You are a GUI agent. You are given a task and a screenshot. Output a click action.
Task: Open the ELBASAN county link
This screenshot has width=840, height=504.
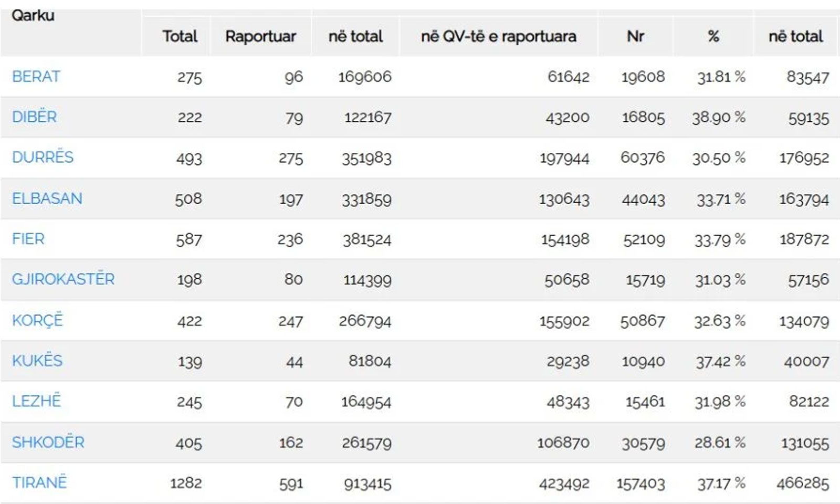(x=47, y=198)
